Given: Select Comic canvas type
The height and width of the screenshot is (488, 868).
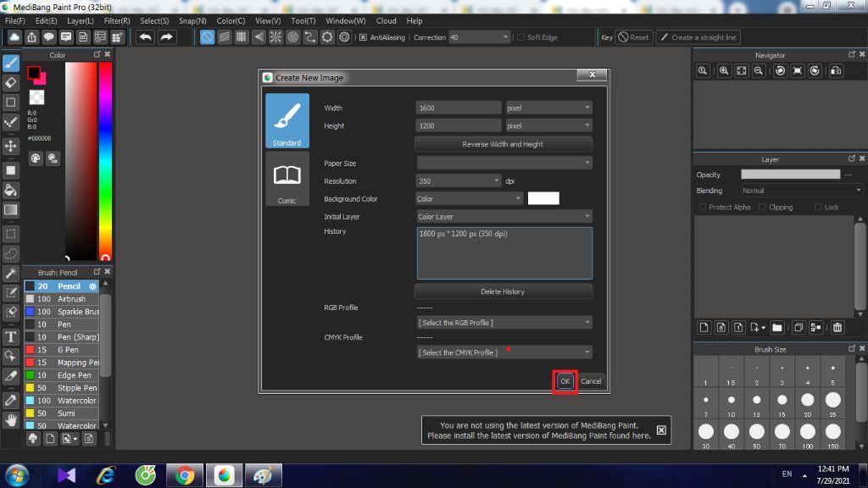Looking at the screenshot, I should coord(287,179).
